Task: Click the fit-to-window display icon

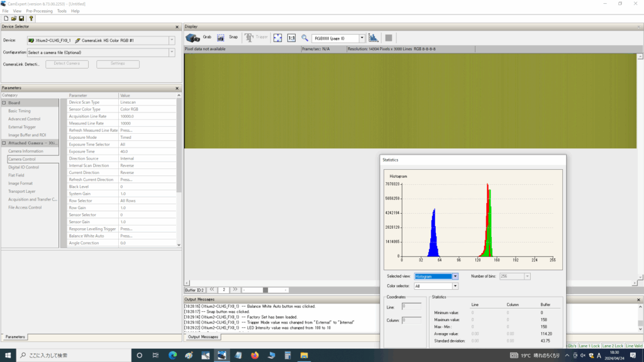Action: 277,38
